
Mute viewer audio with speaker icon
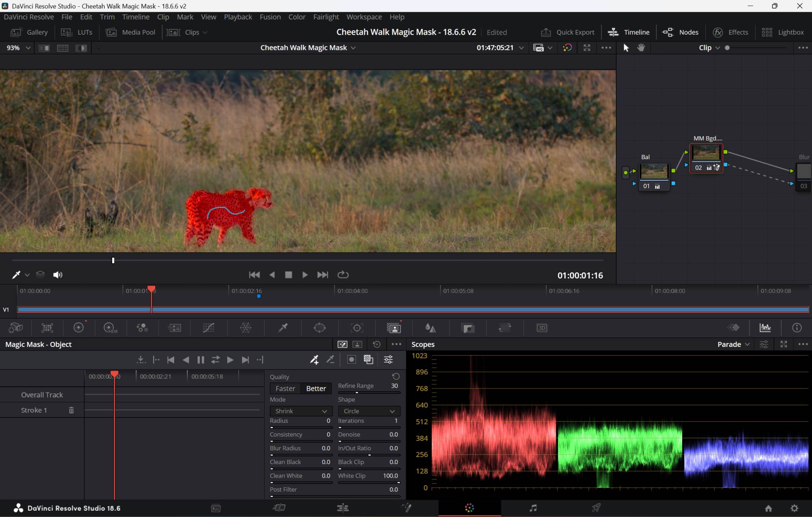pos(58,275)
